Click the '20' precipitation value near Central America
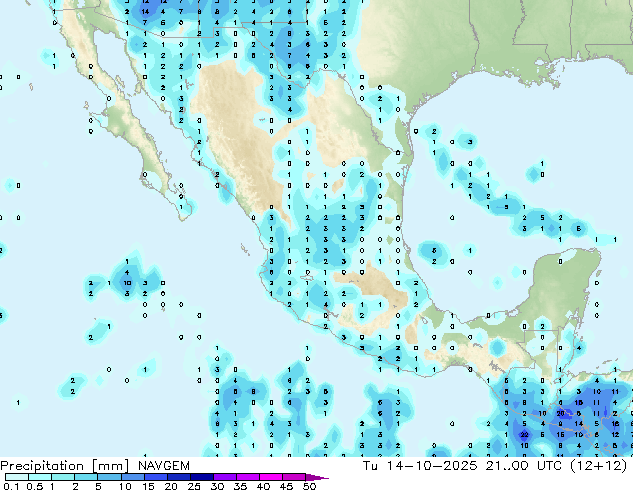634x490 pixels. coord(560,413)
